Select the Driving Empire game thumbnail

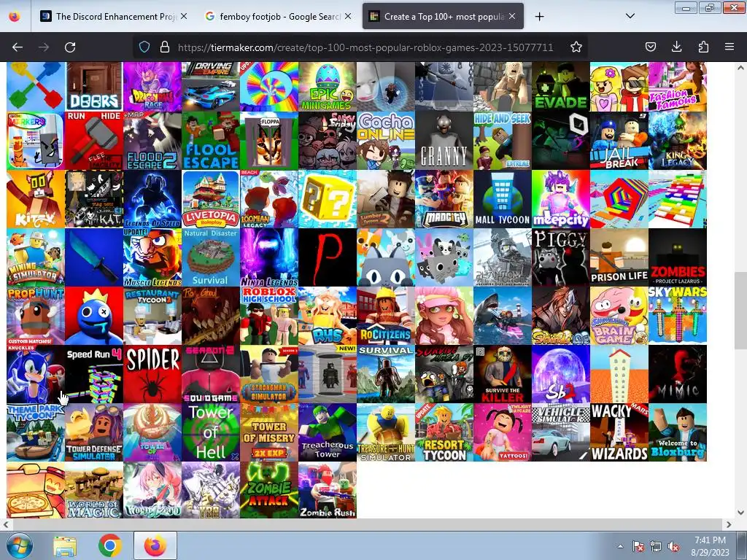[x=211, y=86]
